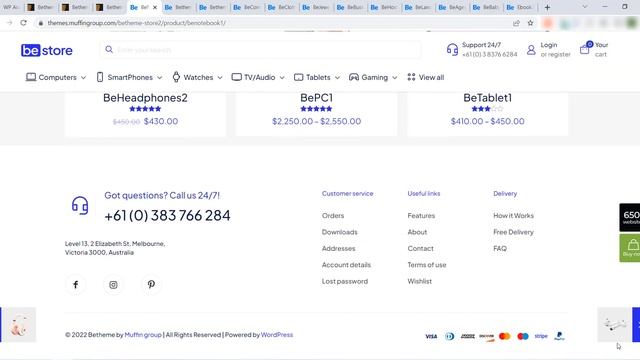This screenshot has height=360, width=640.
Task: Expand the TV/Audio menu chevron
Action: click(x=282, y=78)
